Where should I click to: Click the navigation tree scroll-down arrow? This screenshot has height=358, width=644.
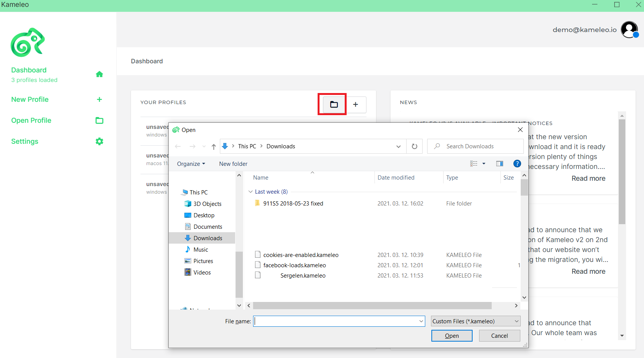point(239,305)
